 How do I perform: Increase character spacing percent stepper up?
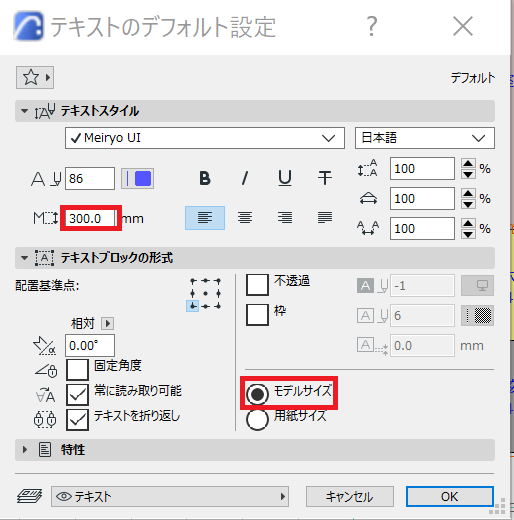click(468, 223)
